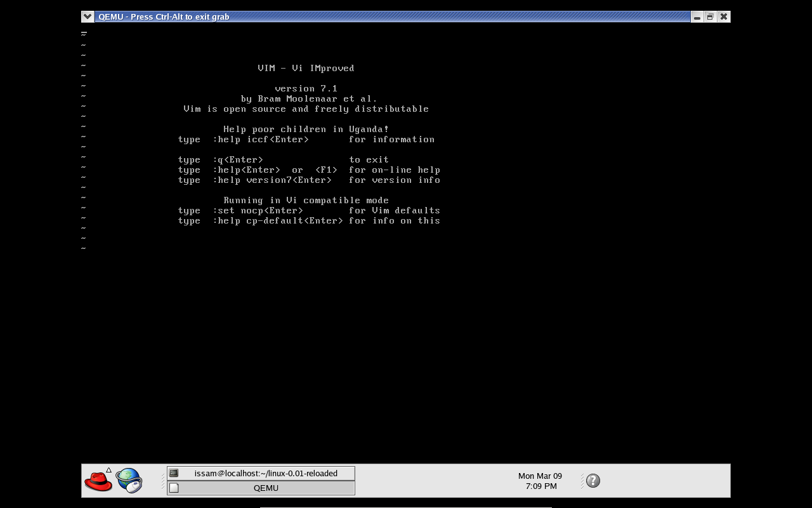The width and height of the screenshot is (812, 508).
Task: Launch the web browser globe icon
Action: pyautogui.click(x=129, y=481)
